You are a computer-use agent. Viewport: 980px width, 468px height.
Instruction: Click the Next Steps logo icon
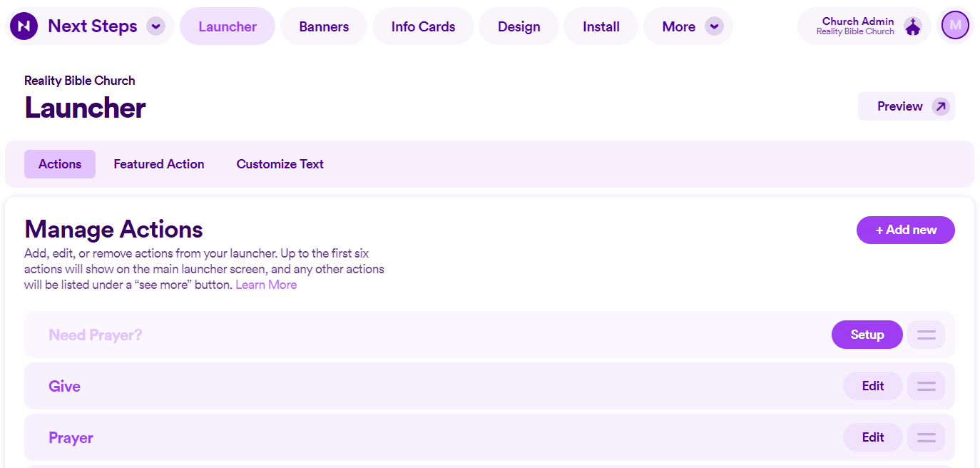pos(24,25)
